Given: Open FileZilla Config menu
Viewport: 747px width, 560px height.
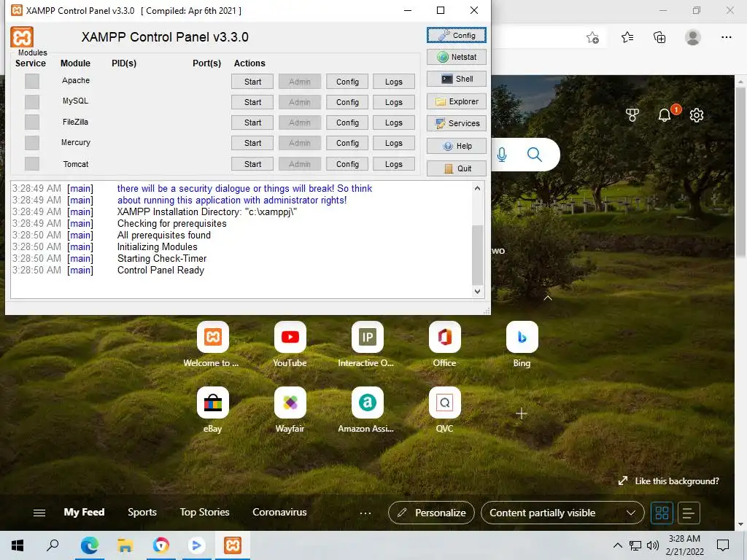Looking at the screenshot, I should 347,122.
